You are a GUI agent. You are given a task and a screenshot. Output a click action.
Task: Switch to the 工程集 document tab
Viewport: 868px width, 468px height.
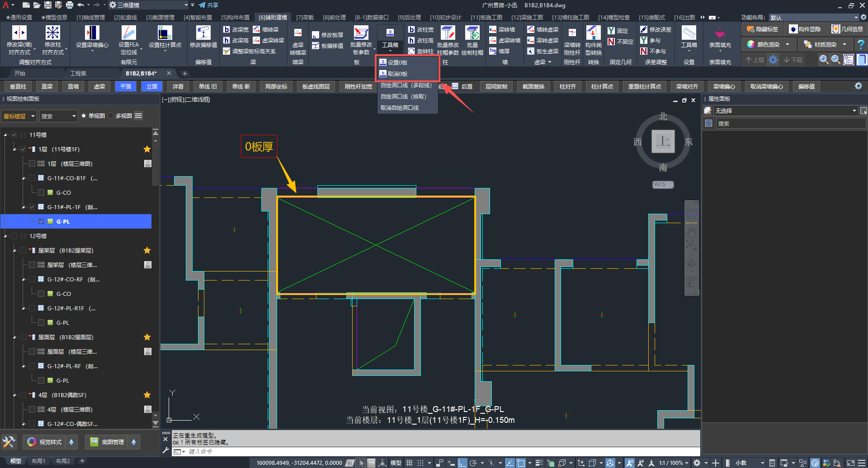click(x=78, y=73)
